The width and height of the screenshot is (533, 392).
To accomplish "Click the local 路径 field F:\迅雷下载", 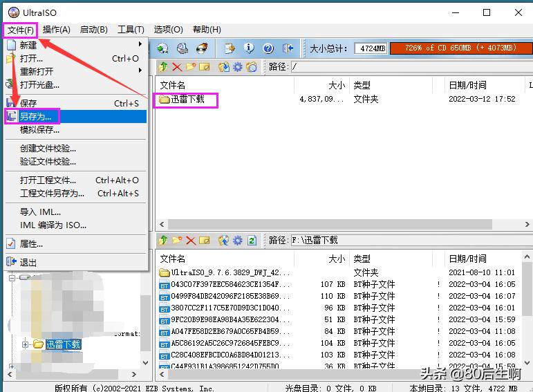I will pos(411,241).
